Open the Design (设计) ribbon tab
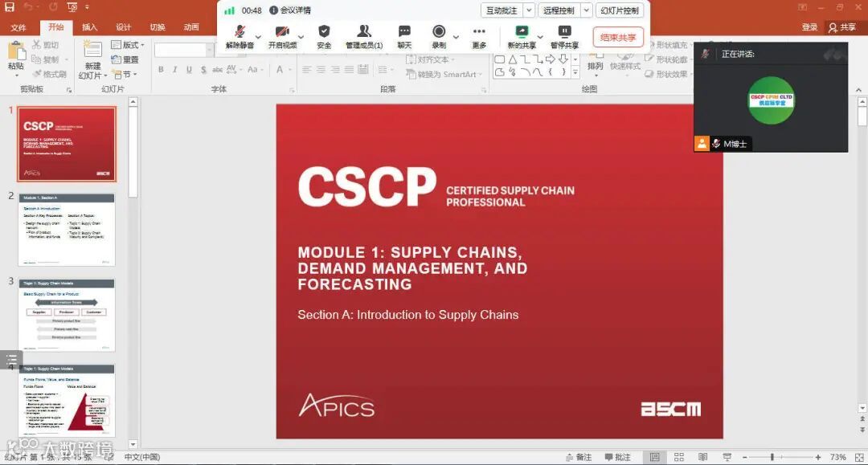 [124, 27]
